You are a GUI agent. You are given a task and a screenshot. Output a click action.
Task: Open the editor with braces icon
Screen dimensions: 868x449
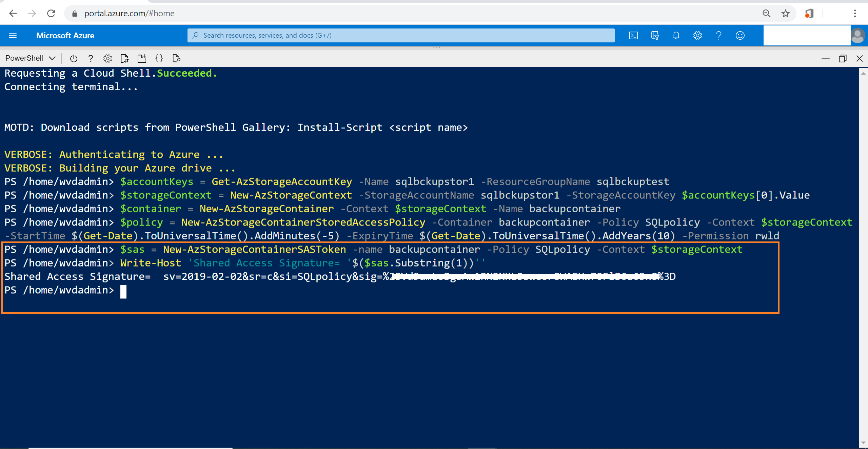[x=159, y=58]
